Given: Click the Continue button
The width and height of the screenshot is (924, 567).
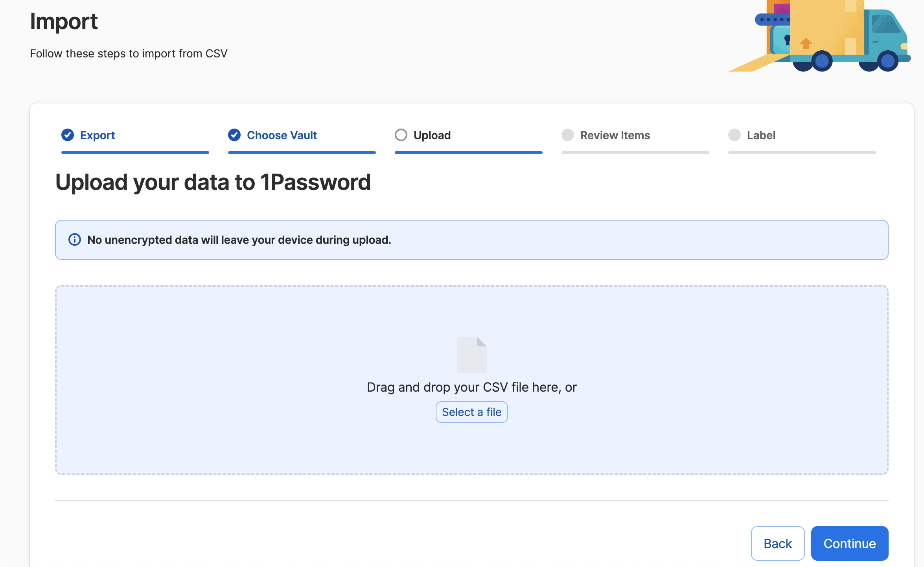Looking at the screenshot, I should [x=849, y=543].
